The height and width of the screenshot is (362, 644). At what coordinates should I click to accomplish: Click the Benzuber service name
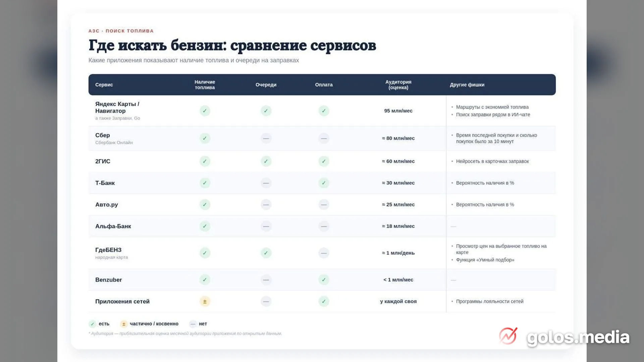pyautogui.click(x=108, y=280)
